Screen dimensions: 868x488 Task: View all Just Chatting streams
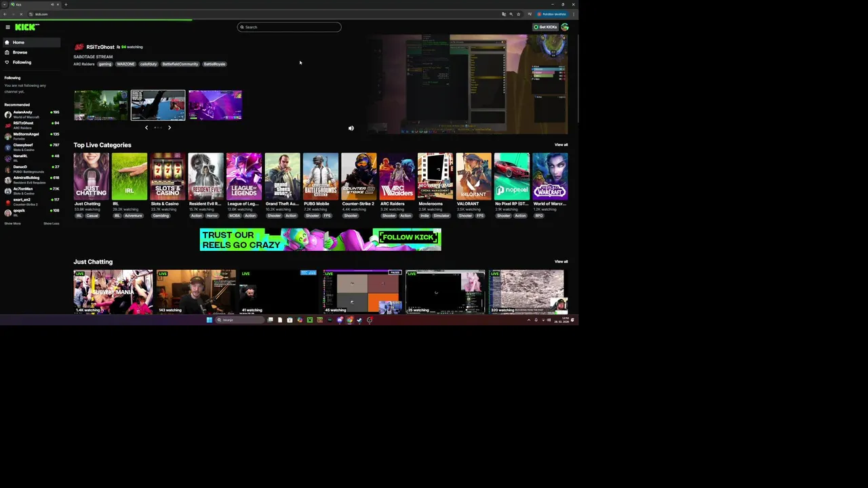point(561,262)
